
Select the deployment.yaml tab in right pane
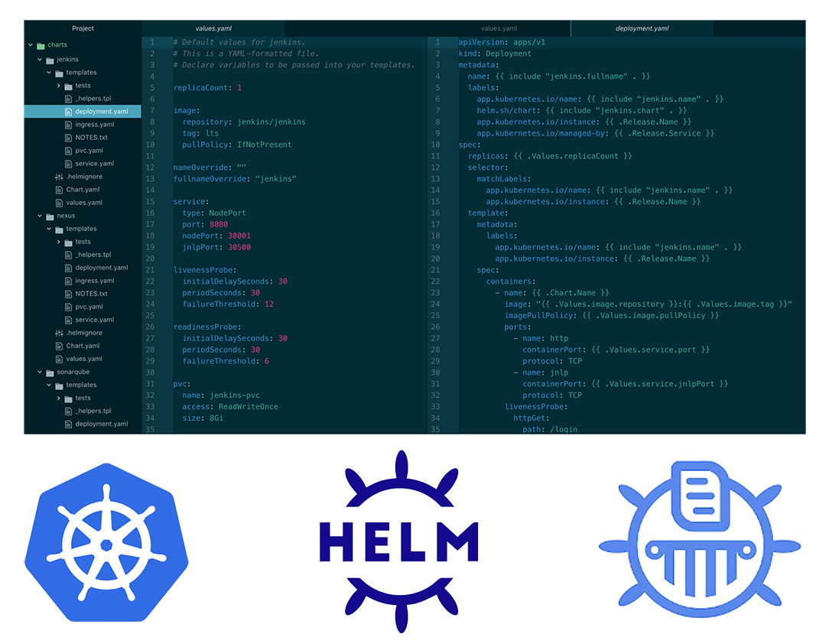[642, 28]
